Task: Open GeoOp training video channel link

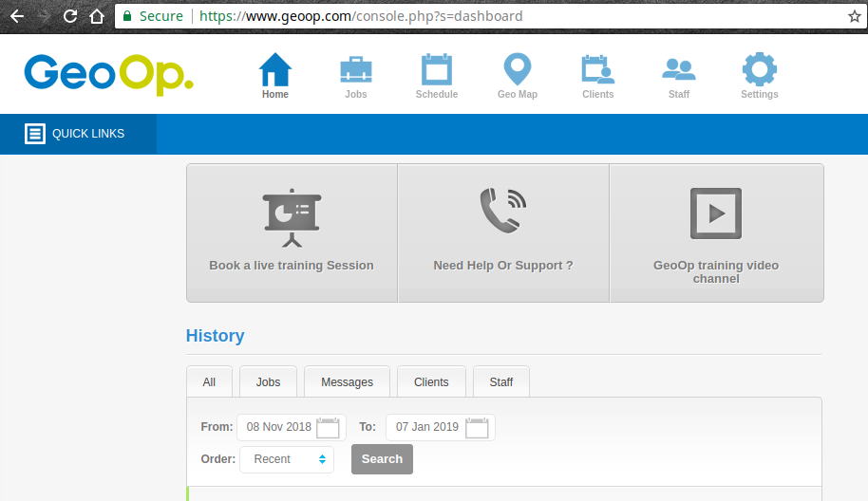Action: 716,272
